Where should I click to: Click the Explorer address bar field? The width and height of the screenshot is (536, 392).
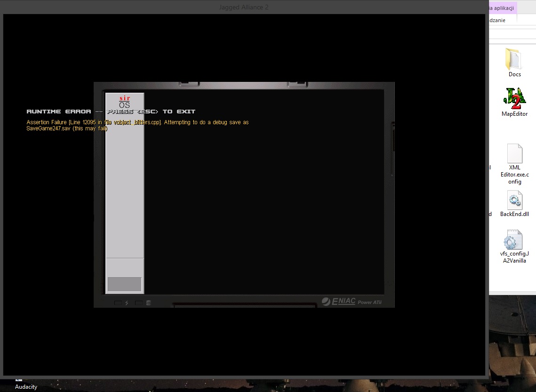513,34
